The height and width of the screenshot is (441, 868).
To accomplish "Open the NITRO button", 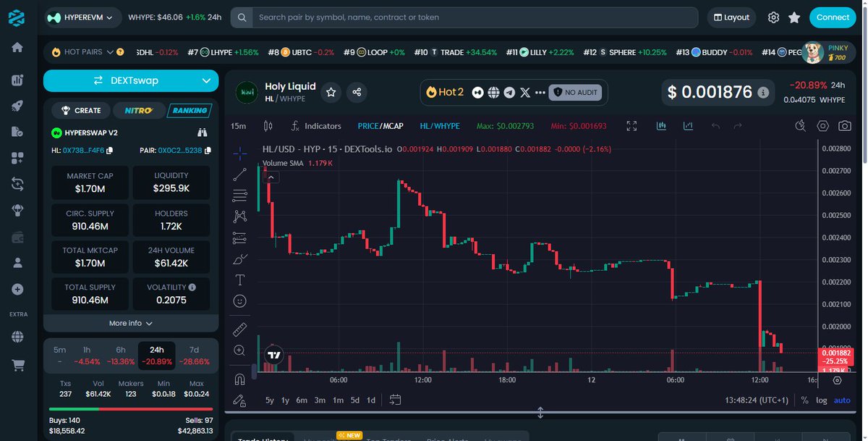I will coord(139,111).
